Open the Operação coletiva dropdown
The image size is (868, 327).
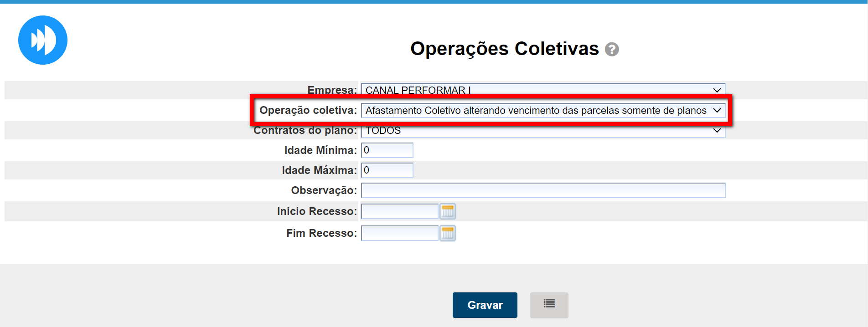[542, 110]
